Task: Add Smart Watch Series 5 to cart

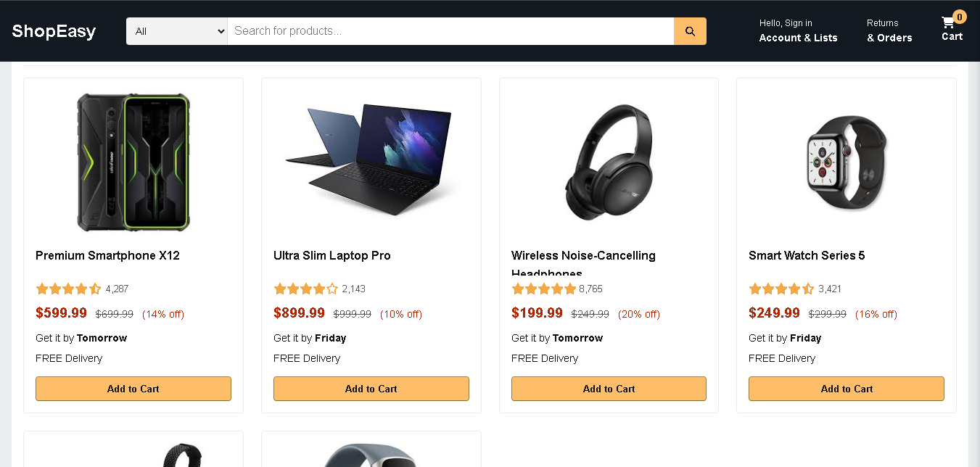Action: pos(847,389)
